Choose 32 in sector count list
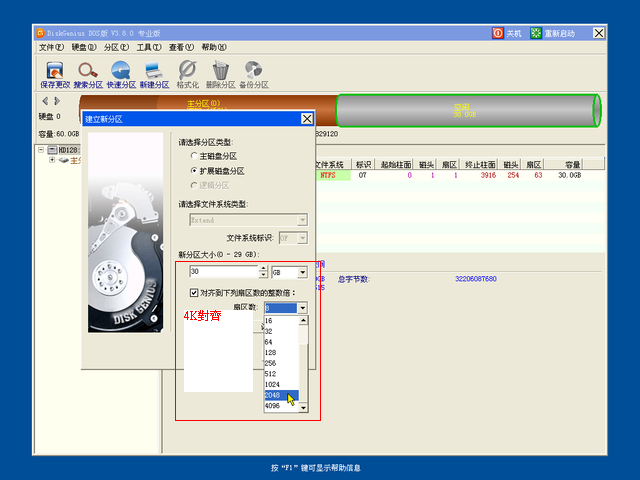Viewport: 640px width, 480px height. 282,331
